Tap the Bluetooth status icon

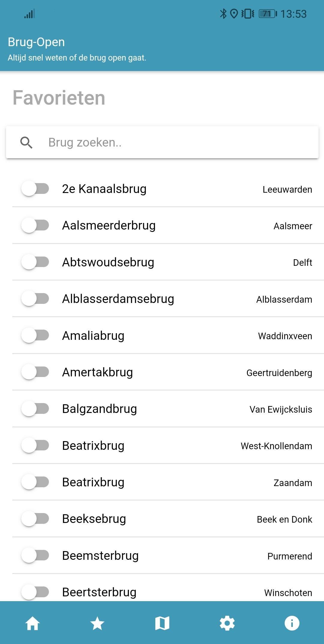click(223, 14)
